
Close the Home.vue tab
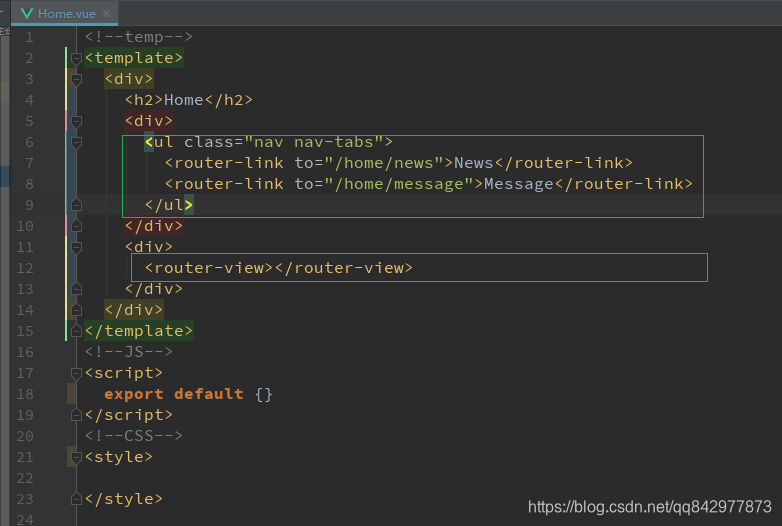coord(106,13)
